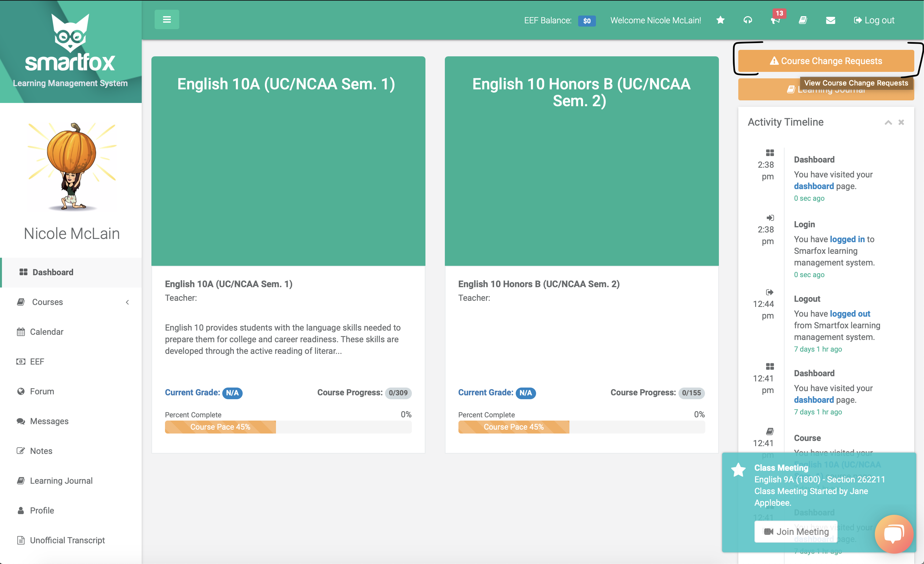Click the star icon in Class Meeting notification
The image size is (924, 564).
738,469
